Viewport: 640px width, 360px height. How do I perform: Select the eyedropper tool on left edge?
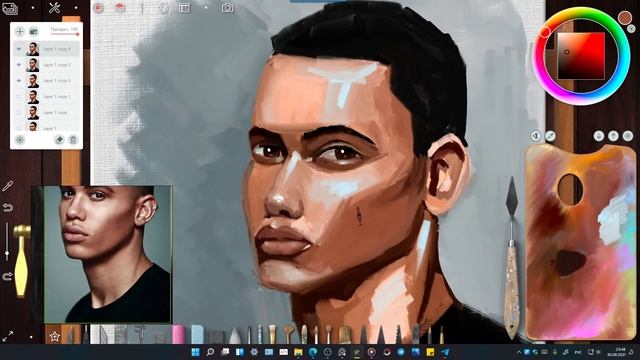(7, 186)
